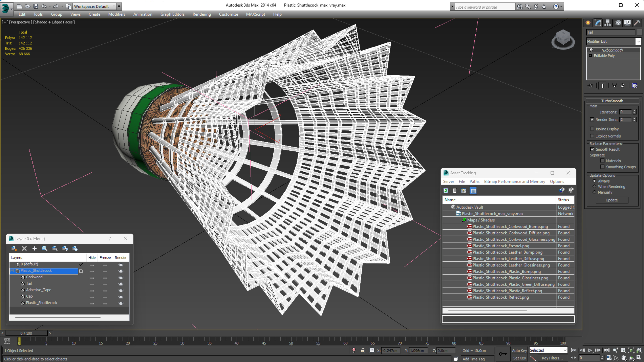Enable Isoline Display checkbox

pyautogui.click(x=592, y=129)
